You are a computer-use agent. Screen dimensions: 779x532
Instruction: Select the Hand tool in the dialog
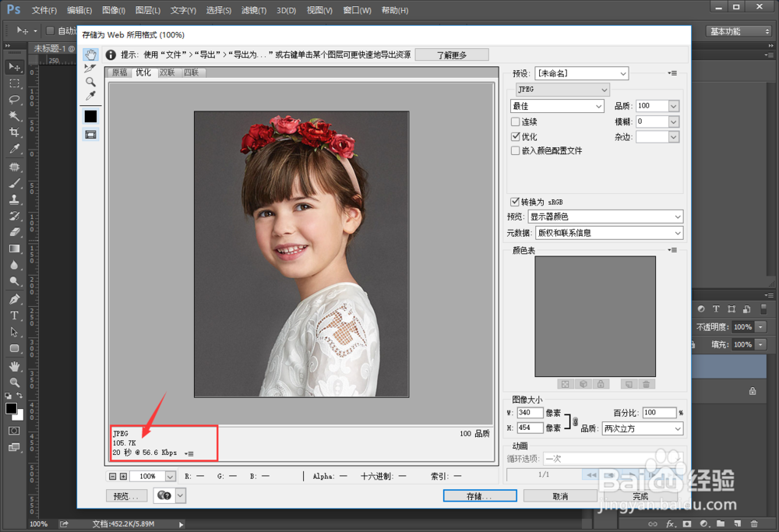[x=90, y=55]
